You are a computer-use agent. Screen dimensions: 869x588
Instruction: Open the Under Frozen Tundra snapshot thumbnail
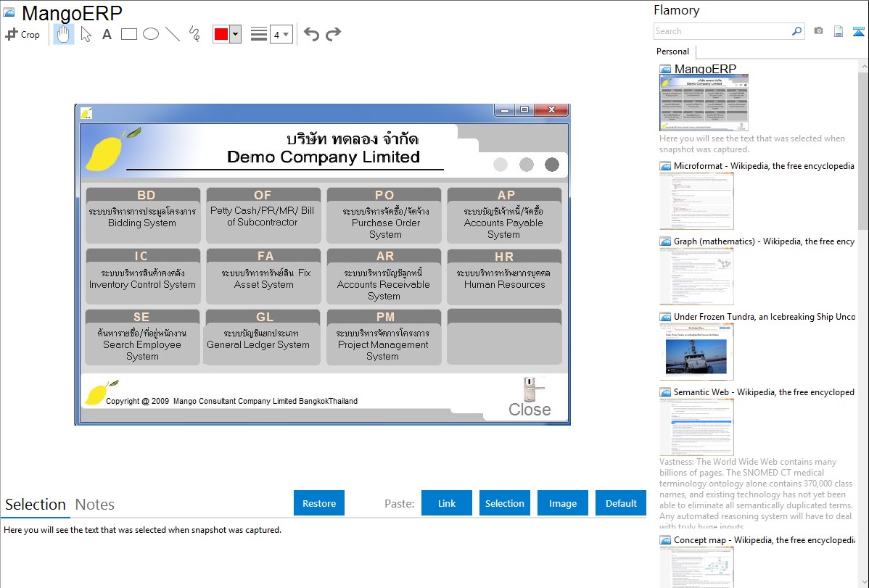(696, 352)
